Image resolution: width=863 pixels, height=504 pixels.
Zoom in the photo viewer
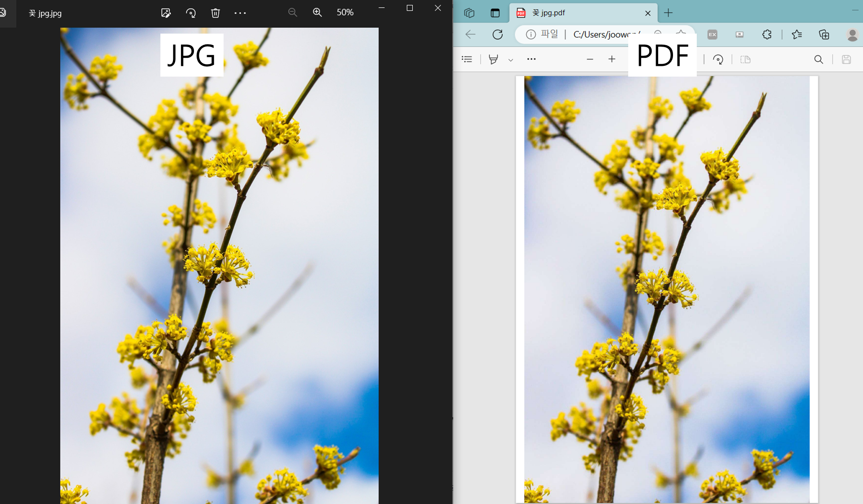(317, 13)
